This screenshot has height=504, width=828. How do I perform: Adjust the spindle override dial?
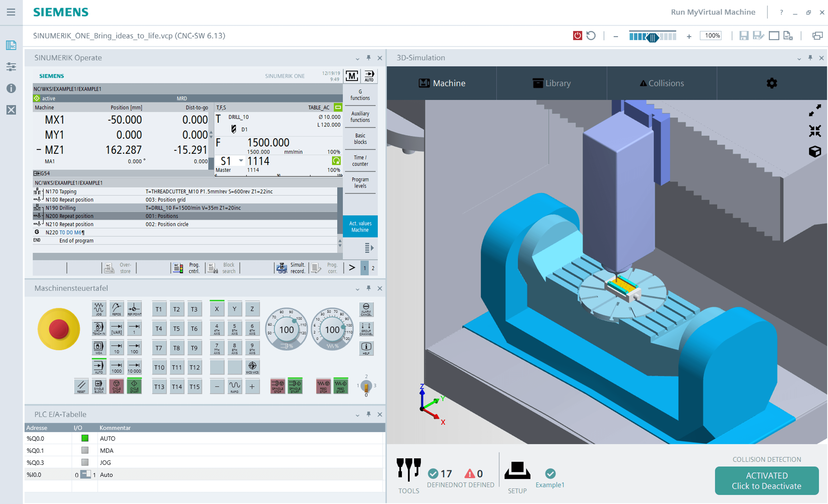click(286, 329)
